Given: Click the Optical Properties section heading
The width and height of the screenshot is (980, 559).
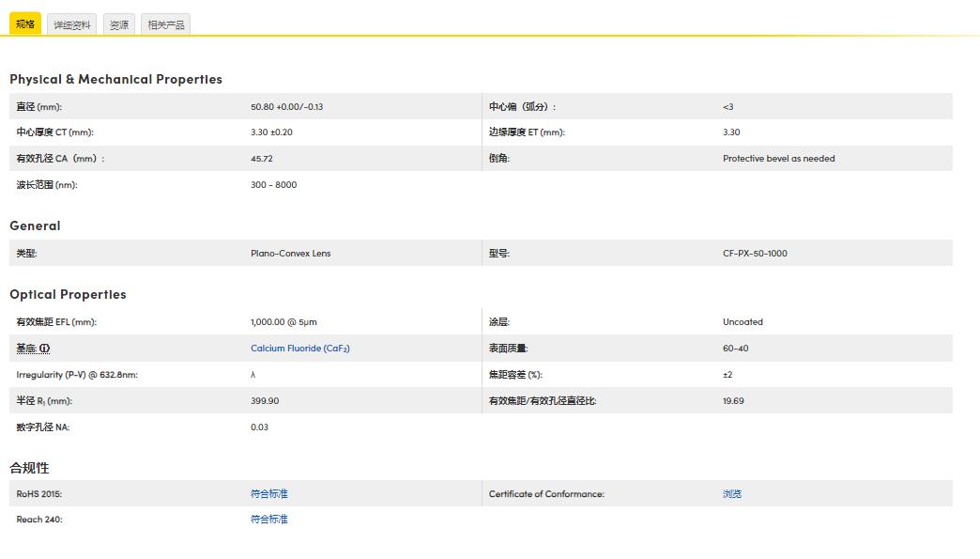Looking at the screenshot, I should click(x=68, y=294).
